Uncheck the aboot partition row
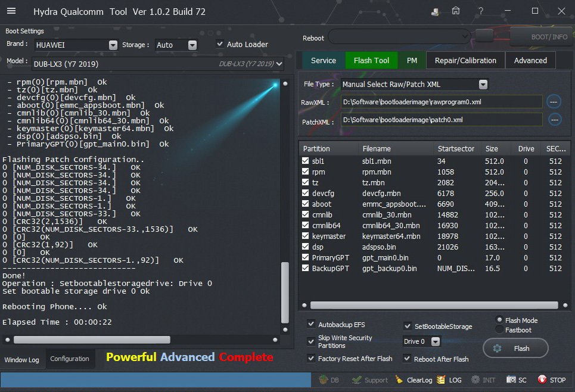This screenshot has width=575, height=392. click(305, 204)
